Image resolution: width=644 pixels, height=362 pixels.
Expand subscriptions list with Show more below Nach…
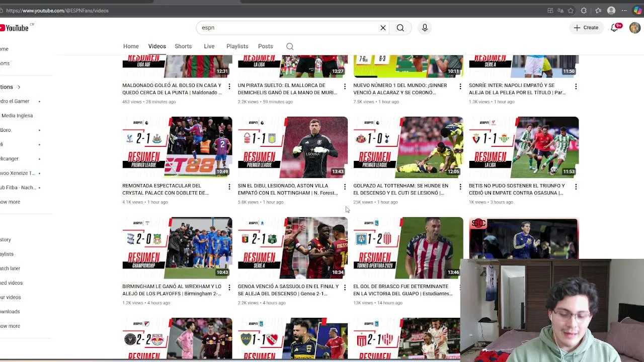[x=10, y=202]
